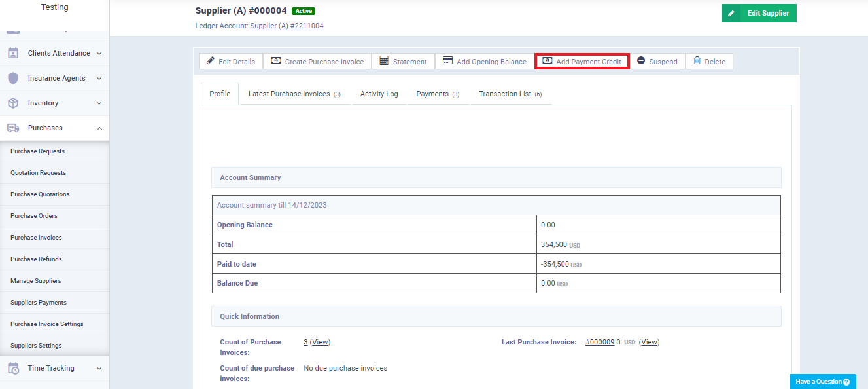Click View next to Last Purchase Invoice
This screenshot has height=389, width=868.
point(650,342)
